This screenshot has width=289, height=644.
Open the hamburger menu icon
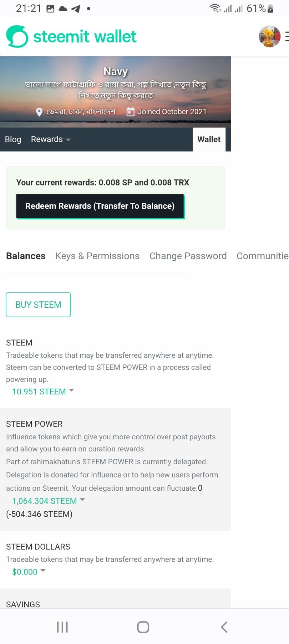[287, 36]
